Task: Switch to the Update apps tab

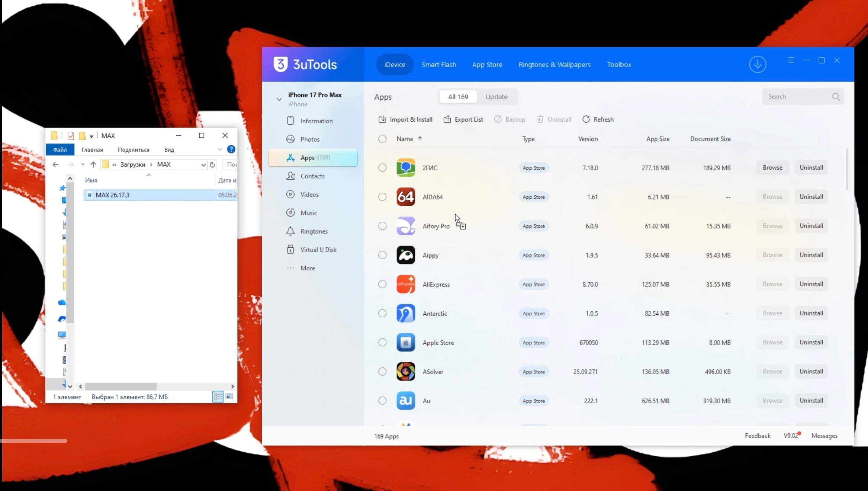Action: [x=496, y=97]
